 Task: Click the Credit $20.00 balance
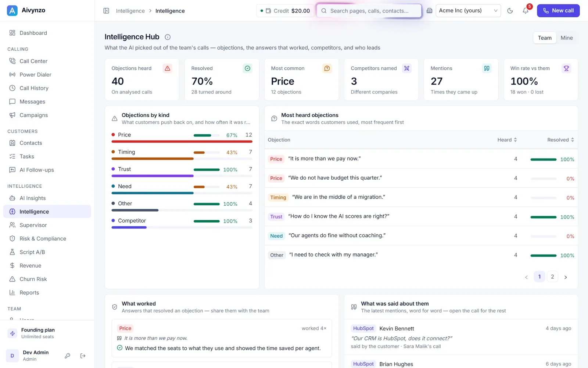click(285, 11)
